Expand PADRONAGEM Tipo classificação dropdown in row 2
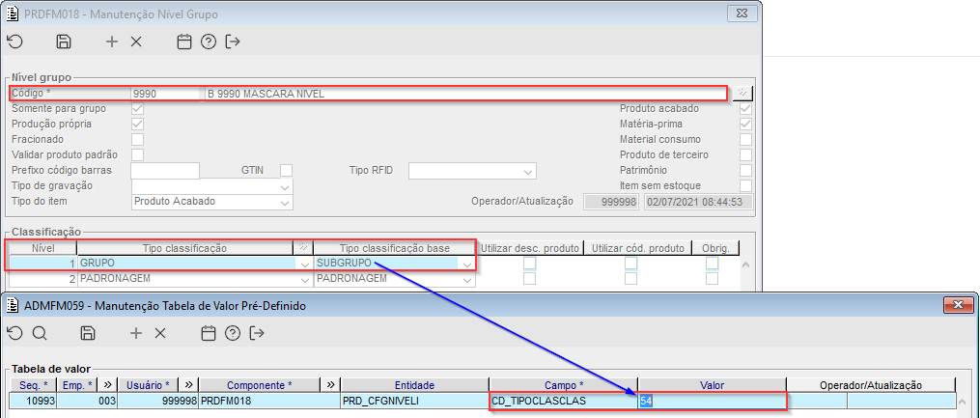This screenshot has height=418, width=980. pyautogui.click(x=304, y=279)
